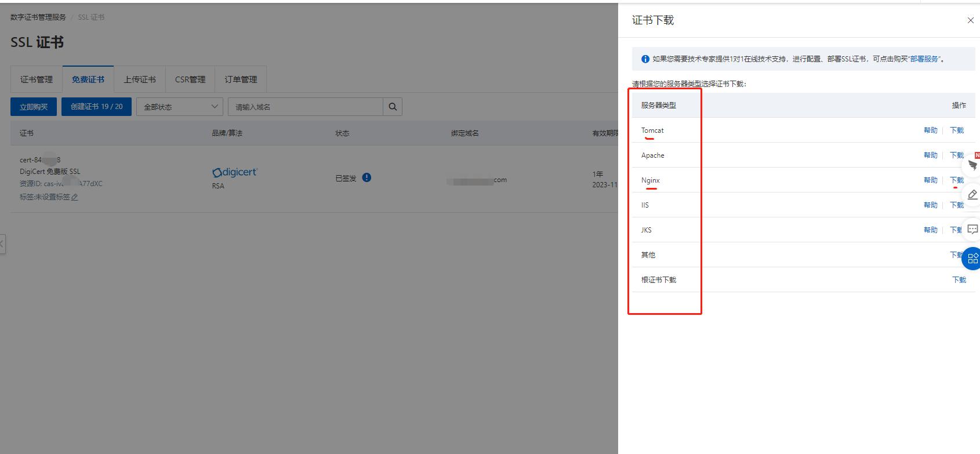Open the CSR管理 tab

point(190,79)
